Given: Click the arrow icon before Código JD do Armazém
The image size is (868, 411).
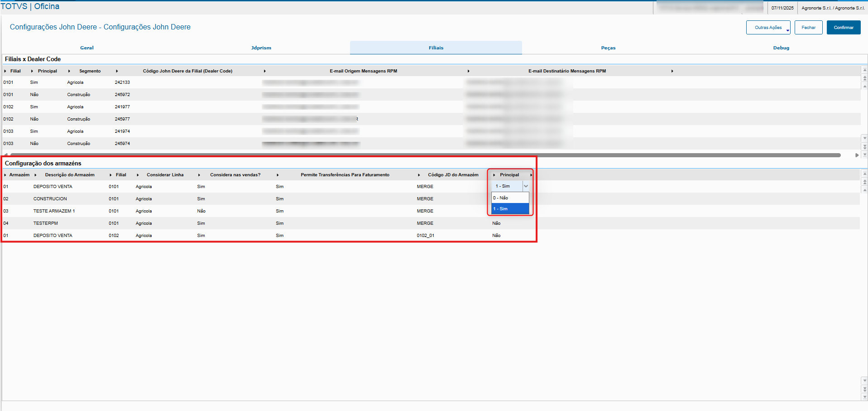Looking at the screenshot, I should (419, 175).
